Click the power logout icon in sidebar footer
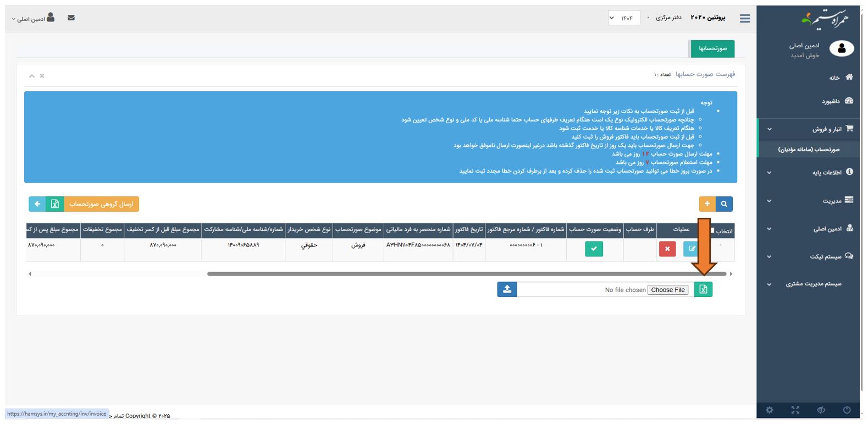 pos(847,410)
